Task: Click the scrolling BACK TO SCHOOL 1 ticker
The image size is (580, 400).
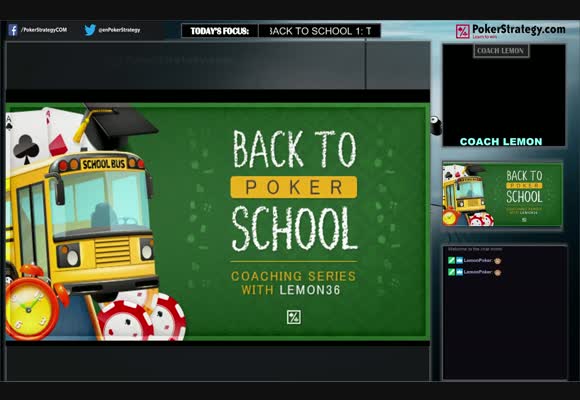Action: (320, 31)
